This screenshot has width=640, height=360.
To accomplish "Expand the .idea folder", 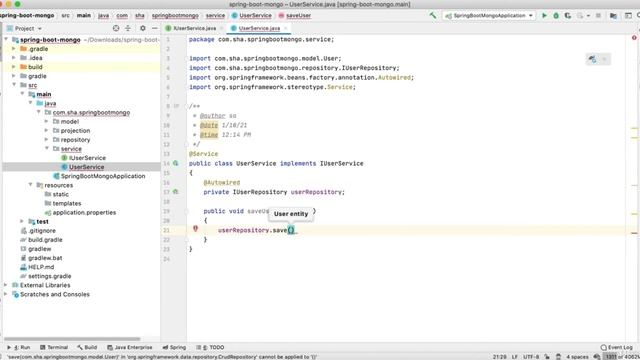I will (x=14, y=58).
